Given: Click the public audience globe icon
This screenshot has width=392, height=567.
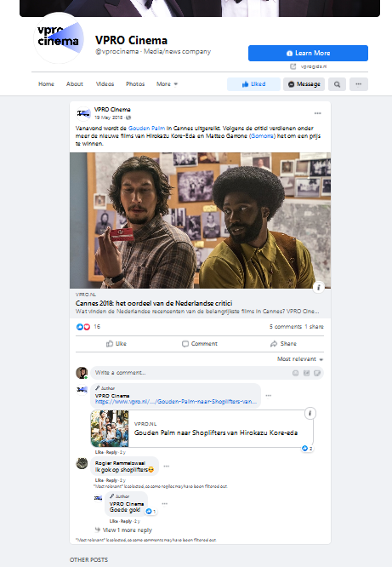Looking at the screenshot, I should (128, 117).
